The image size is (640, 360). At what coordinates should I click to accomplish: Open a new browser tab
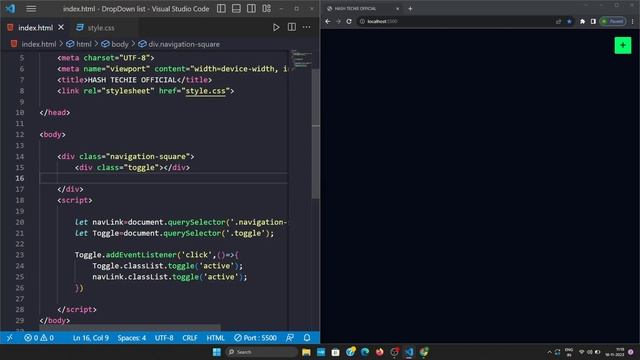pyautogui.click(x=410, y=9)
